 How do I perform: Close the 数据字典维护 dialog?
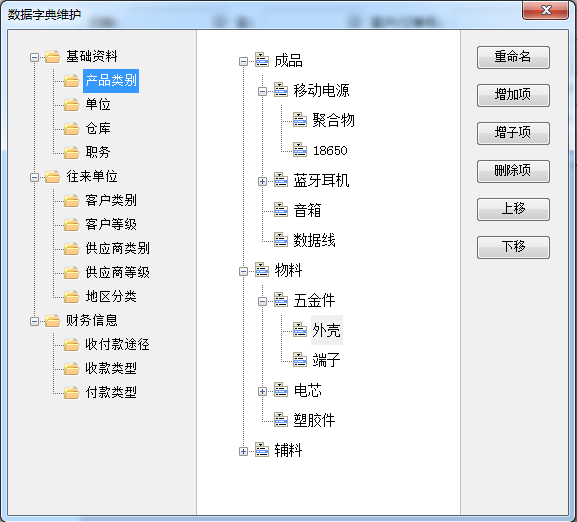tap(546, 10)
